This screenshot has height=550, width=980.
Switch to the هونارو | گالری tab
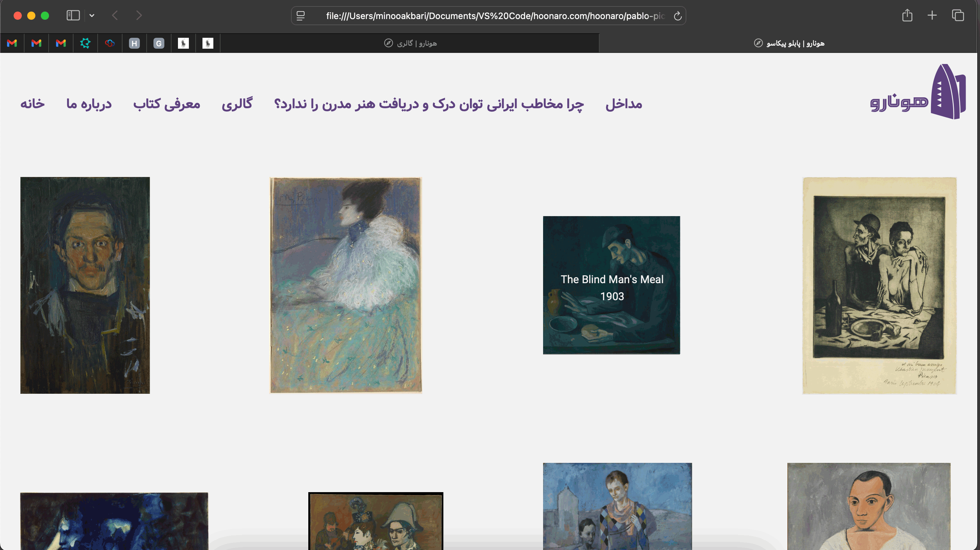click(410, 43)
